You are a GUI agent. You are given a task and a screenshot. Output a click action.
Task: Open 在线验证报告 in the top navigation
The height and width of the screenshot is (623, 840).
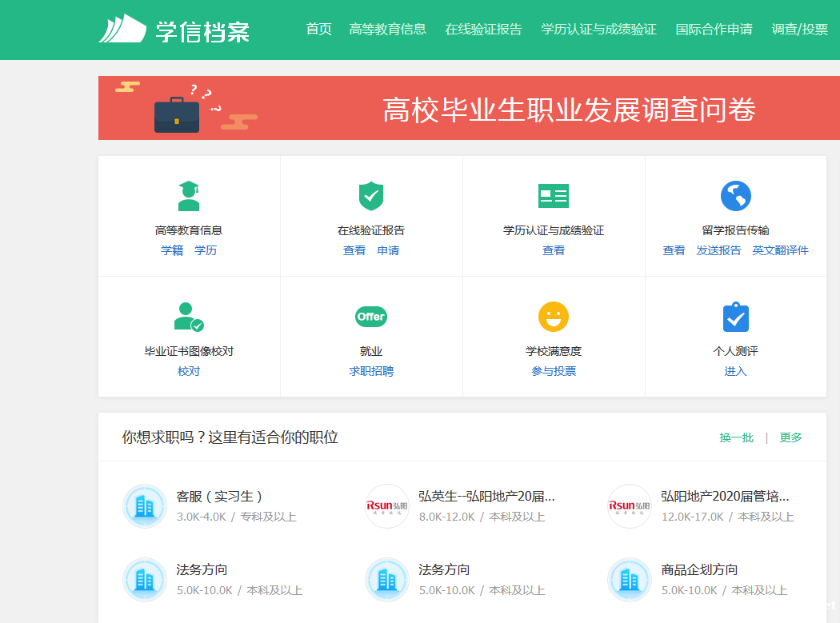483,29
